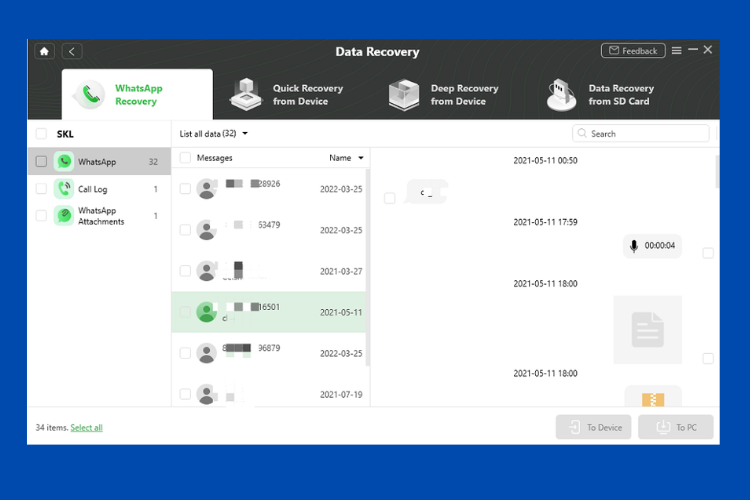Click the microphone voice message icon
Viewport: 750px width, 500px height.
pyautogui.click(x=634, y=246)
